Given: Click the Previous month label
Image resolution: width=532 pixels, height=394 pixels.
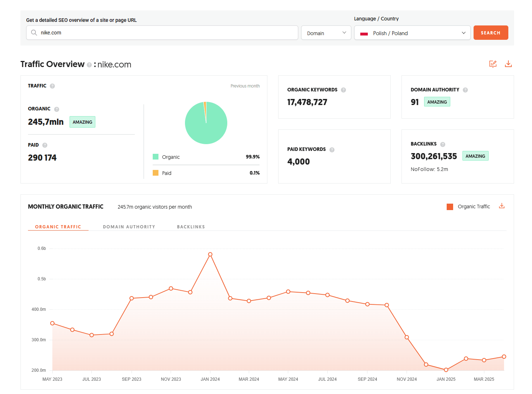Looking at the screenshot, I should click(x=245, y=86).
